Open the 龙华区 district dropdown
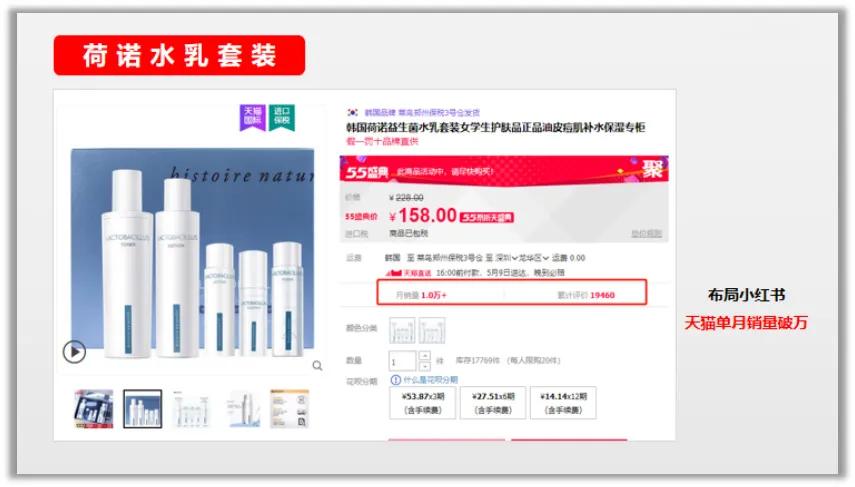Screen dimensions: 855x487 534,258
